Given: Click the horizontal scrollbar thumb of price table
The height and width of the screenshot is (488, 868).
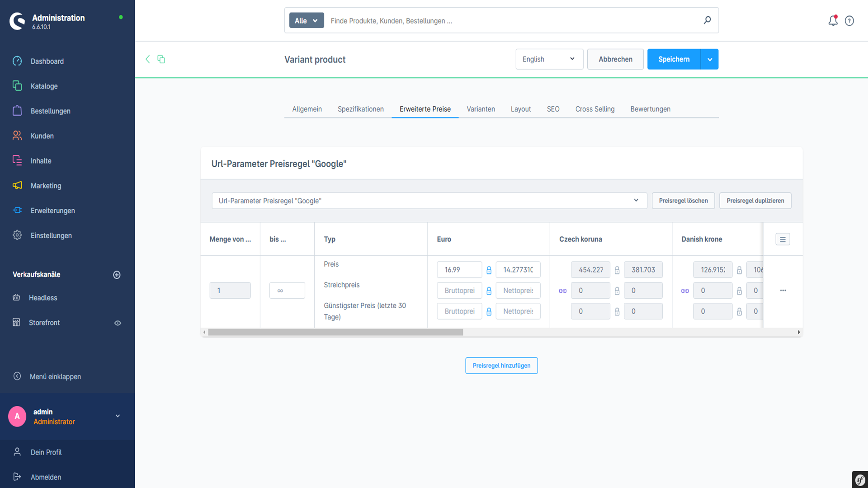Looking at the screenshot, I should point(335,332).
